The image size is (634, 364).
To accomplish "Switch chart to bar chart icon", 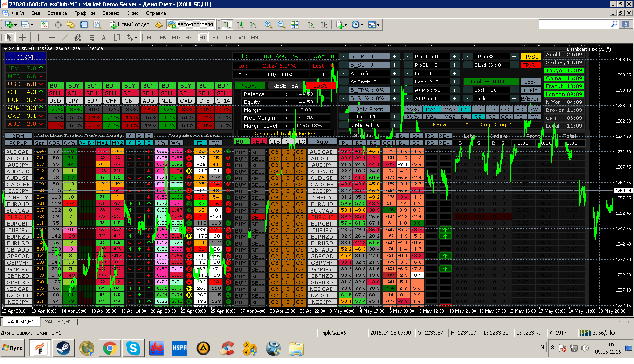I will pos(227,24).
